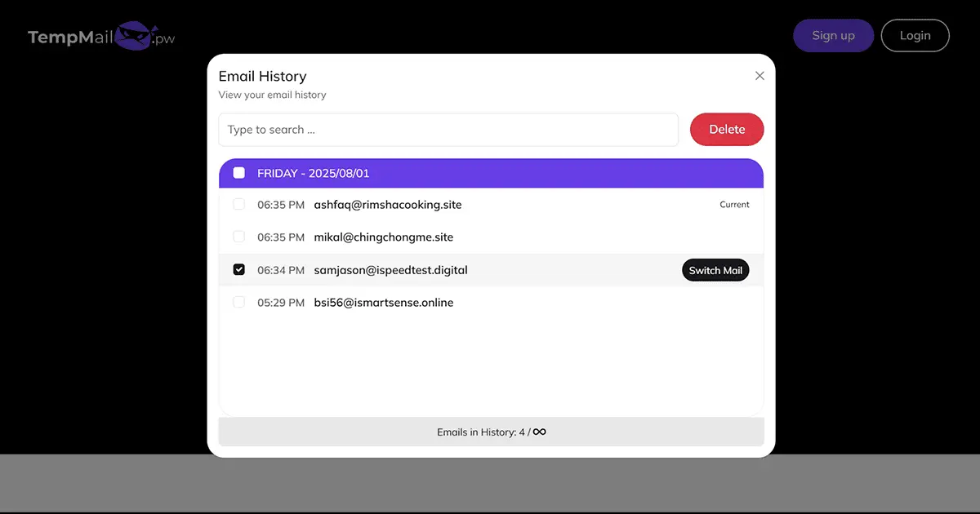
Task: Enable the checkbox for bsi56@ismartsense.online
Action: coord(239,303)
